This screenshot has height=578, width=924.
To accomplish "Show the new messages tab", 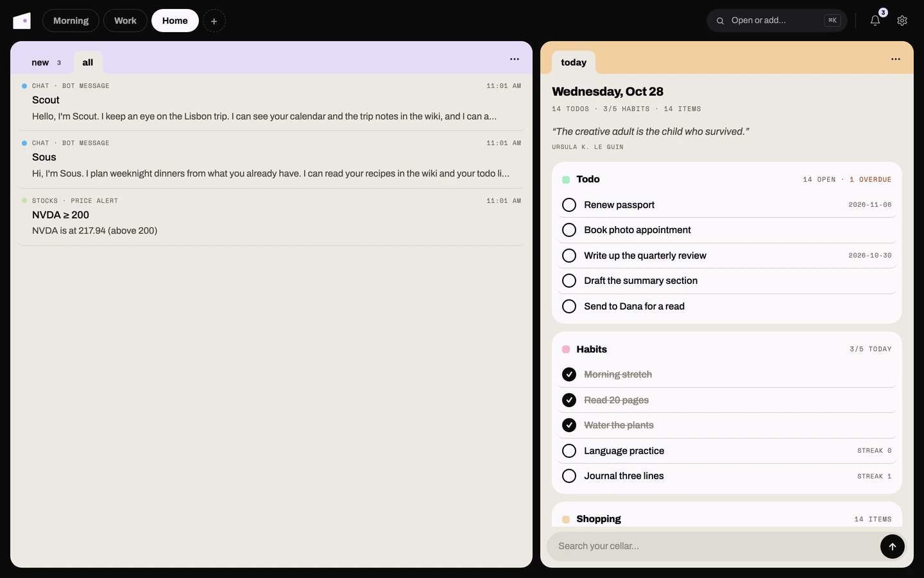I will (46, 62).
